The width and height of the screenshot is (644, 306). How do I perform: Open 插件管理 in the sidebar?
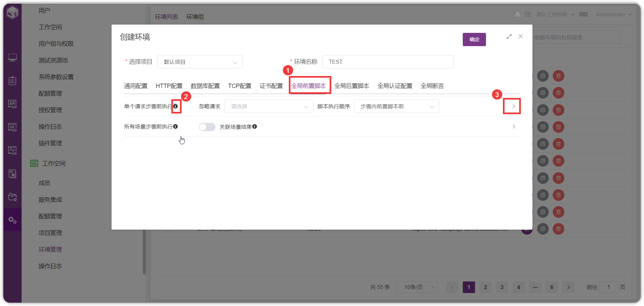(50, 143)
